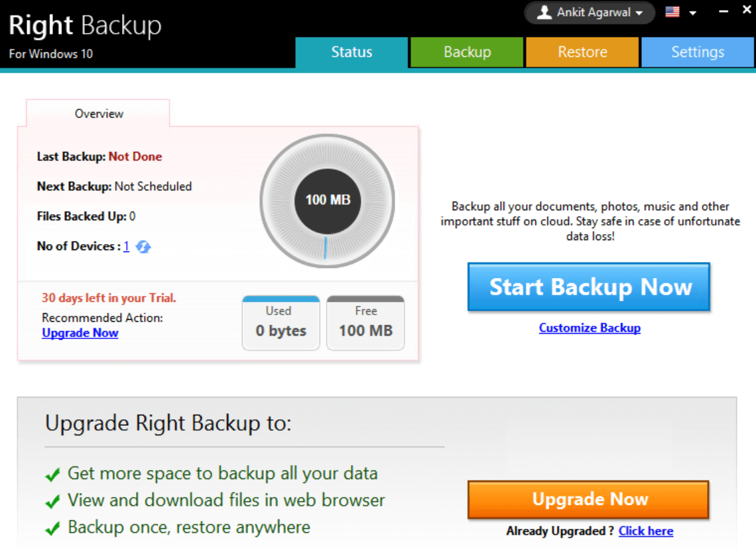Image resolution: width=756 pixels, height=550 pixels.
Task: Select the Overview tab
Action: click(x=99, y=113)
